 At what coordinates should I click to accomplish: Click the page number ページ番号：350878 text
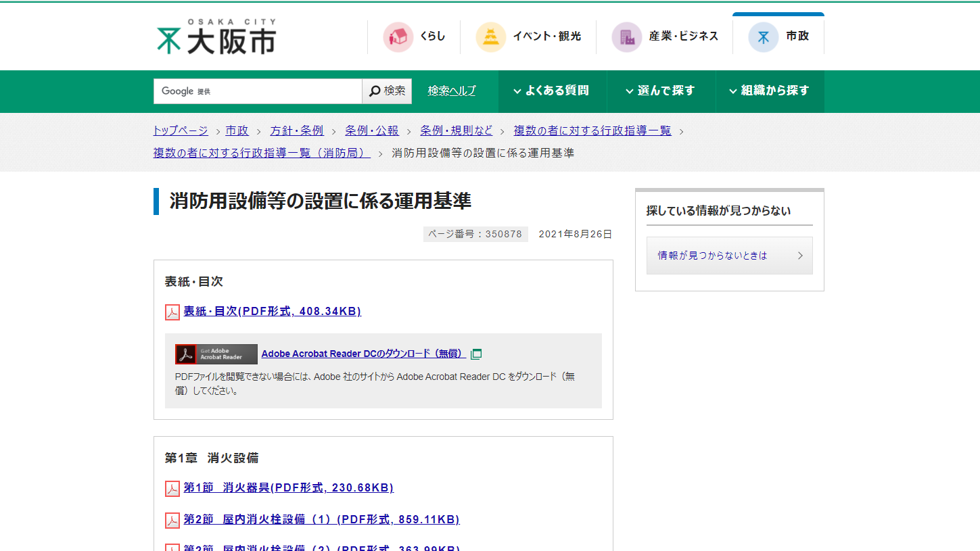pos(475,234)
